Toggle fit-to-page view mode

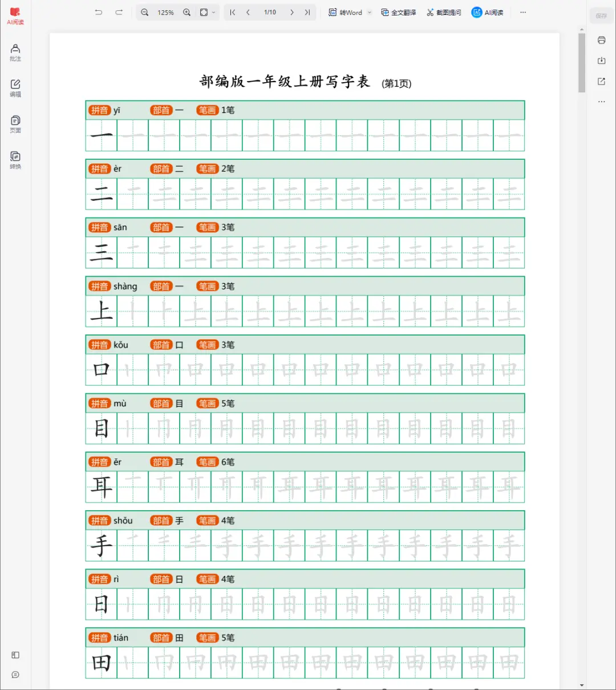(x=202, y=12)
